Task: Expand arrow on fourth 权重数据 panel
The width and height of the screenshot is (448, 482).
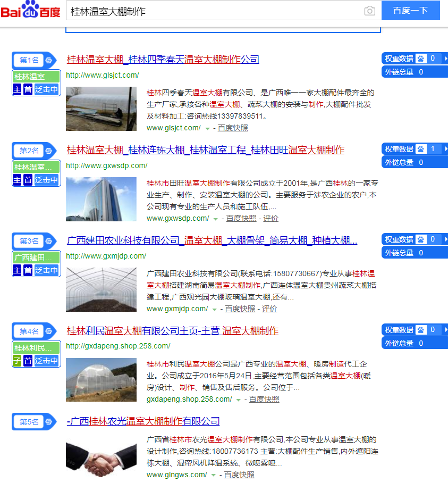Action: 445,329
